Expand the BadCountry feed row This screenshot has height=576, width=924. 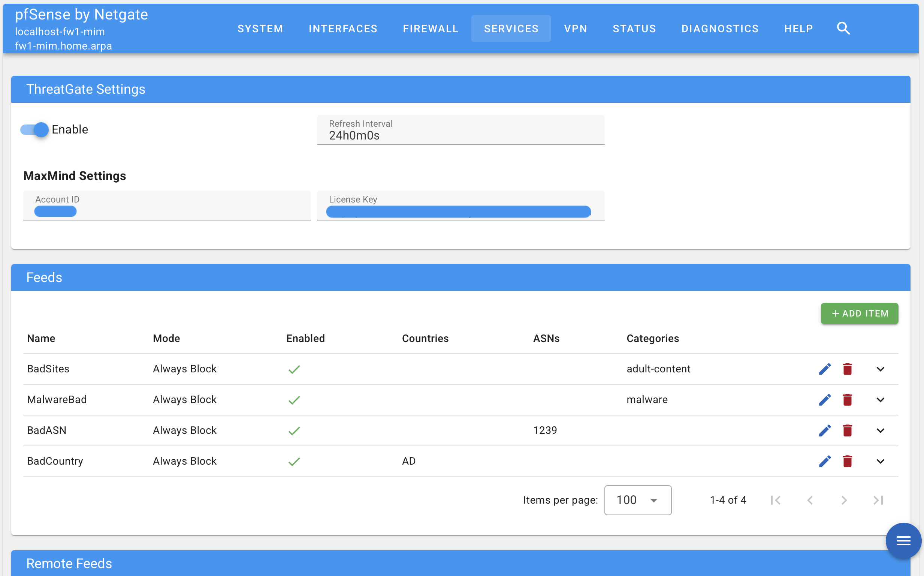pos(880,461)
